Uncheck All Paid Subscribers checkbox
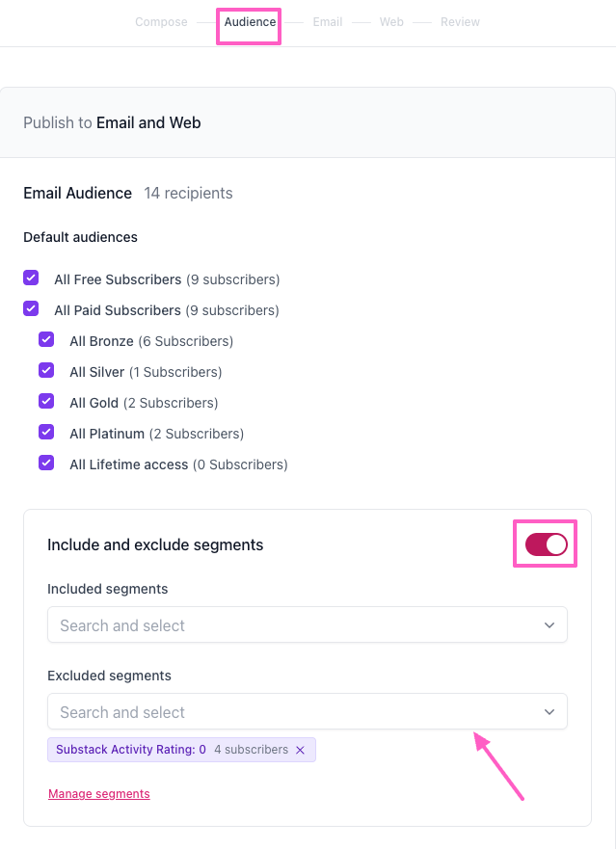Screen dimensions: 616x849 tap(31, 308)
